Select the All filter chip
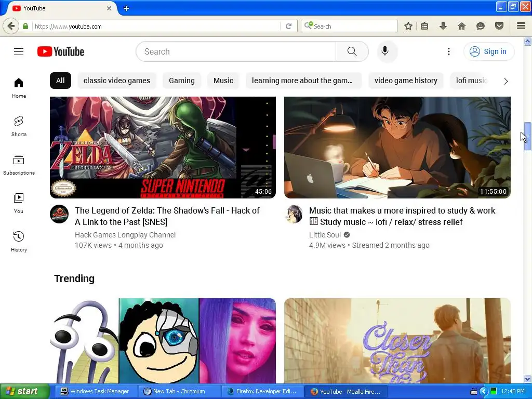This screenshot has width=532, height=399. click(x=60, y=81)
